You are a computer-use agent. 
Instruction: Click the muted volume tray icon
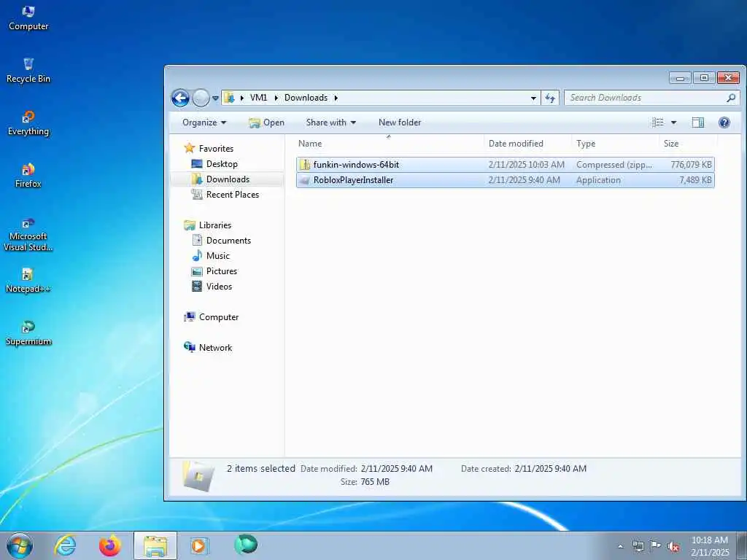tap(673, 547)
